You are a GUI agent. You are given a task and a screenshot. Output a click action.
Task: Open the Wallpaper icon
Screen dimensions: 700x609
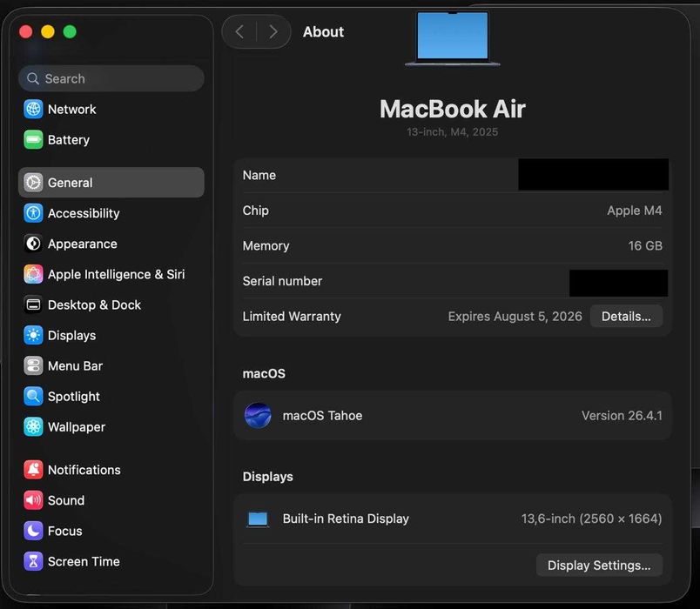pyautogui.click(x=33, y=427)
